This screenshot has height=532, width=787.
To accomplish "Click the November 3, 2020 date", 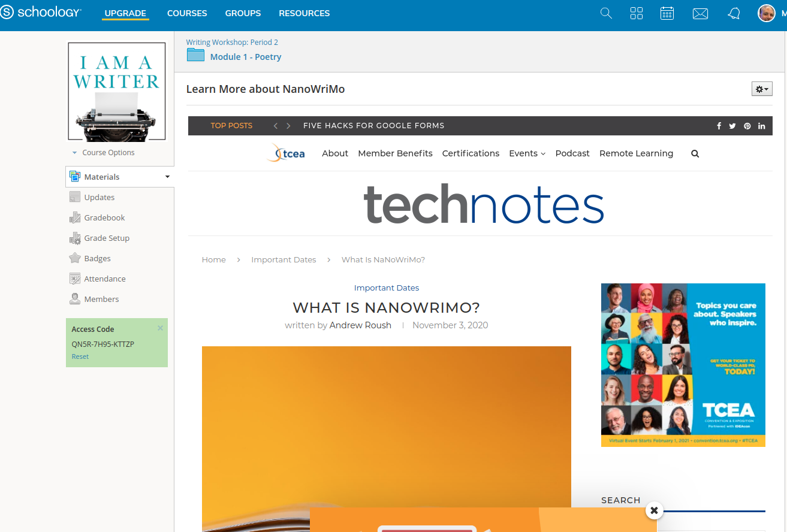I will 450,325.
